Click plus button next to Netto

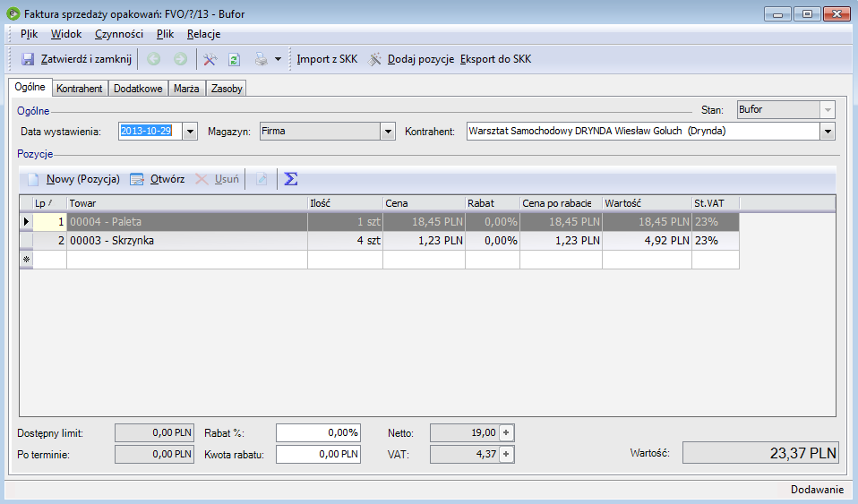(x=506, y=433)
